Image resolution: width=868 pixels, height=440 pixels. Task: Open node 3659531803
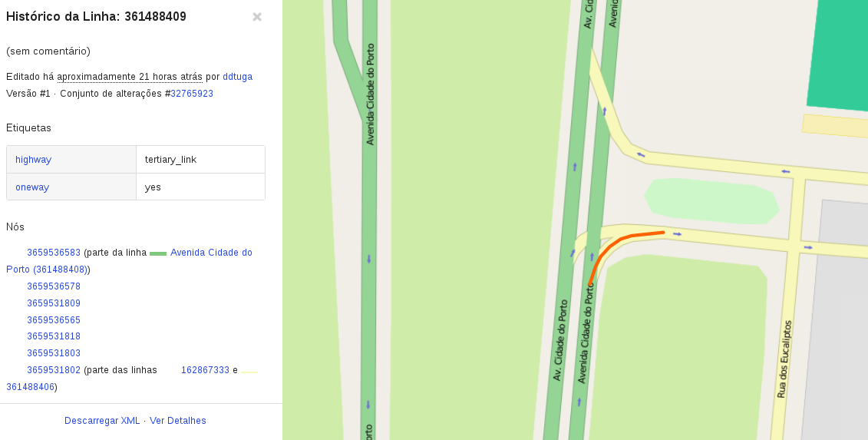[54, 353]
